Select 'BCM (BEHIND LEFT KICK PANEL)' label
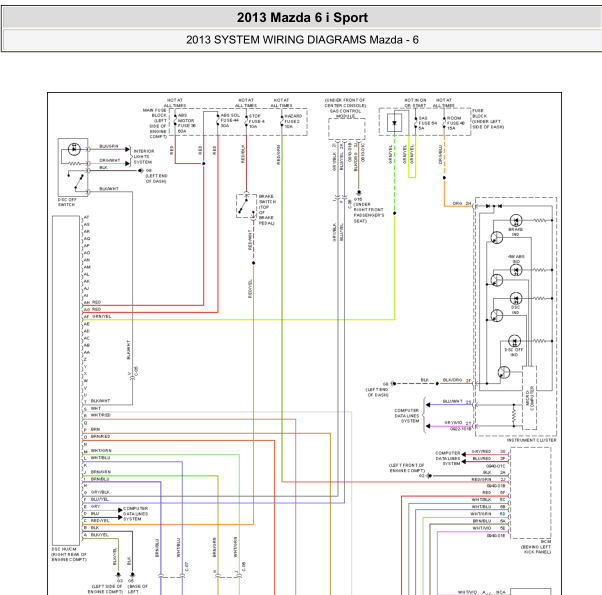Screen dimensions: 602x595 point(536,547)
